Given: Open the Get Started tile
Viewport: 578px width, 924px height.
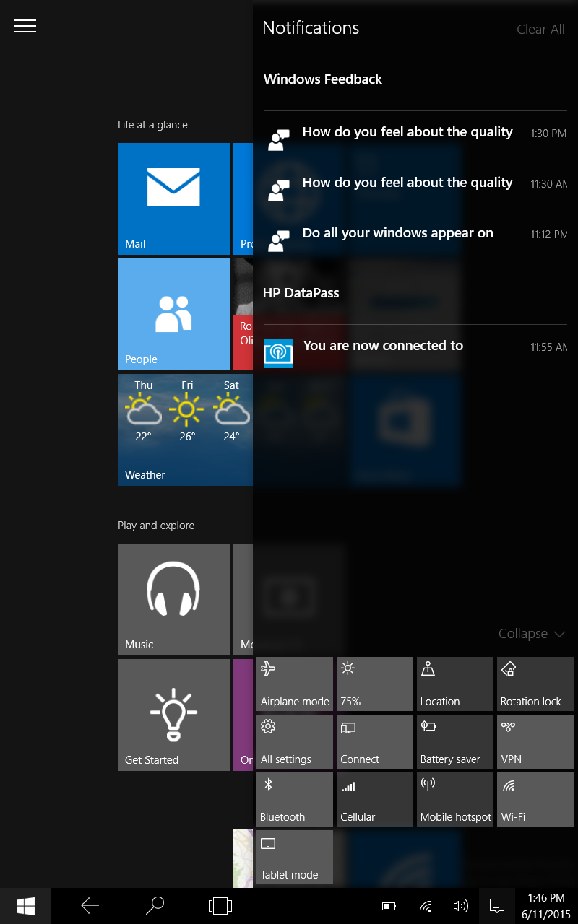Looking at the screenshot, I should pos(173,715).
